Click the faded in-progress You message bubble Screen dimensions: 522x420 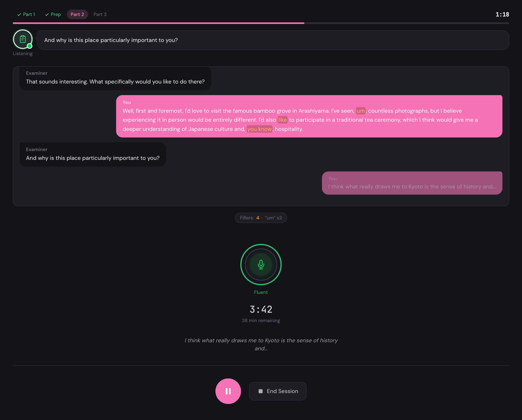(412, 183)
